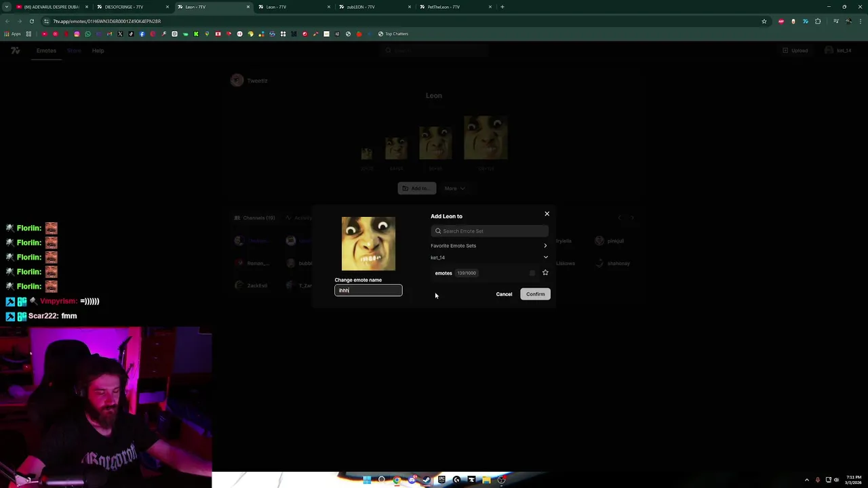Open Steam from the taskbar
The height and width of the screenshot is (488, 868).
click(x=427, y=480)
